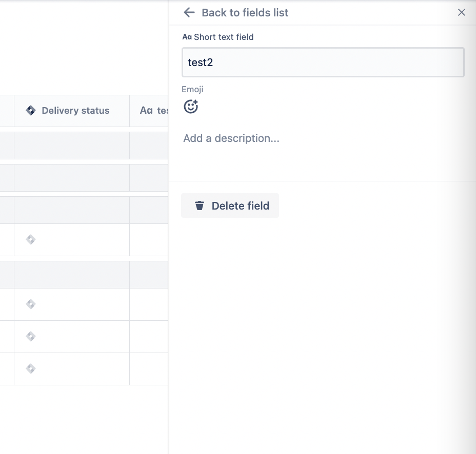
Task: Click Add a description placeholder text
Action: pyautogui.click(x=231, y=138)
